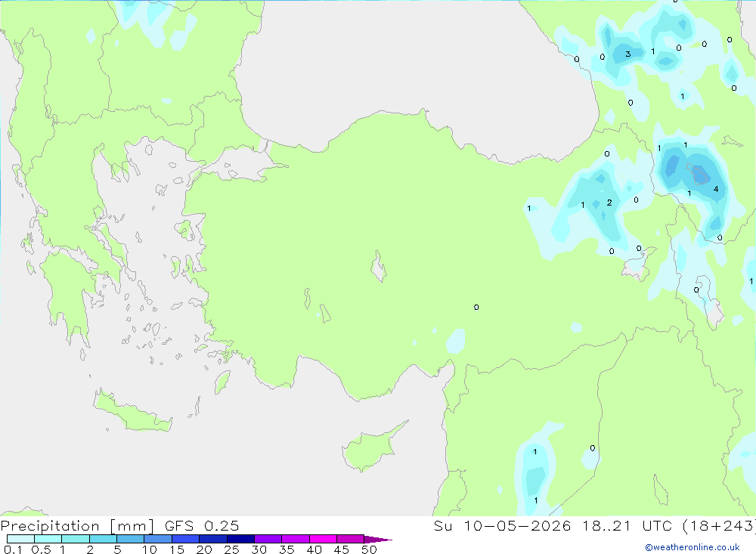Click the purple above-50 legend arrow
The image size is (756, 554).
click(377, 539)
